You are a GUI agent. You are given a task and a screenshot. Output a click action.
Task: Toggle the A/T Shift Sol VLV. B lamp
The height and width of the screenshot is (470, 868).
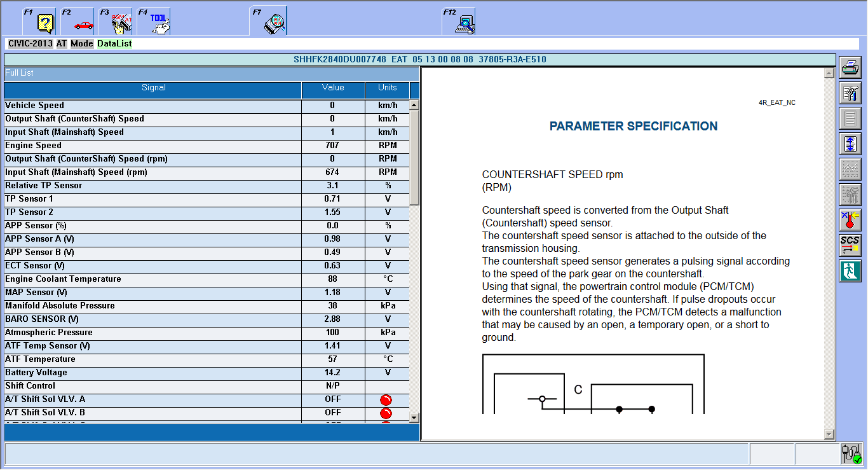click(387, 413)
